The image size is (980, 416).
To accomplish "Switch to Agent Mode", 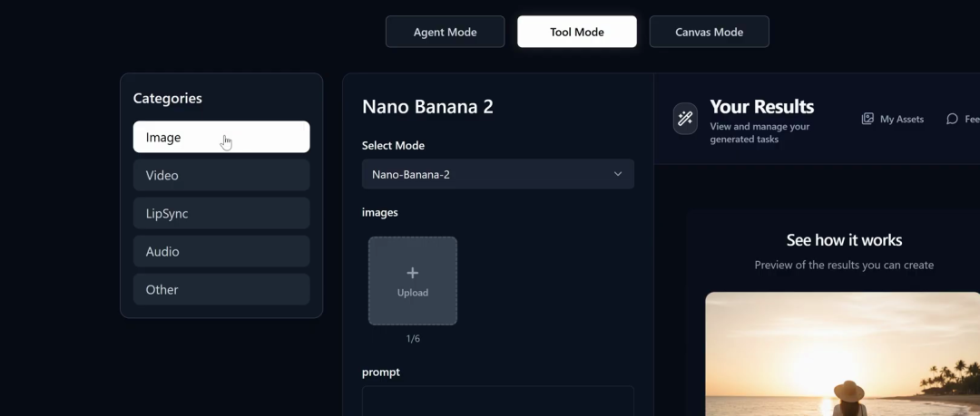I will coord(445,32).
